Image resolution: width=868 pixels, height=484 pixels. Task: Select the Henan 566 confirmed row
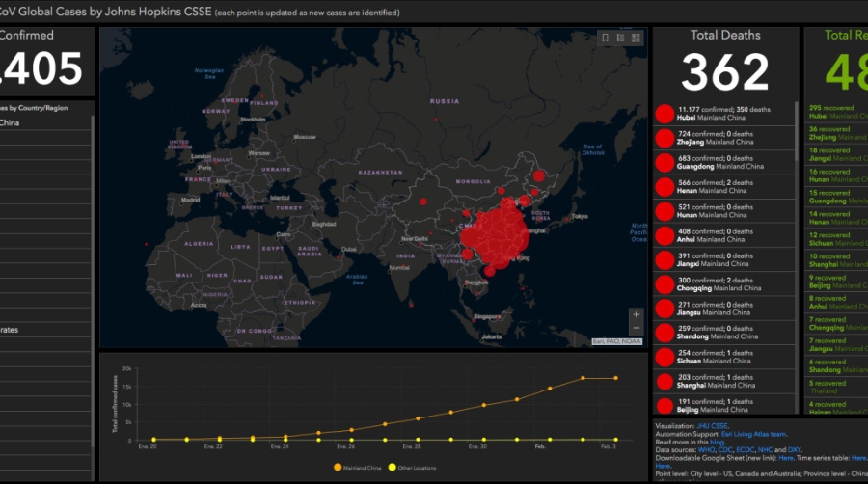724,186
